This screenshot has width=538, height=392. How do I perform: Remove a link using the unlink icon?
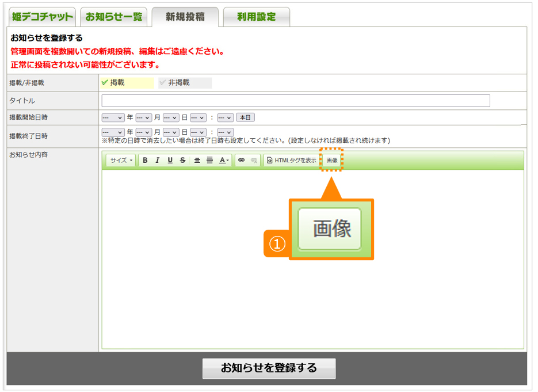click(x=254, y=161)
